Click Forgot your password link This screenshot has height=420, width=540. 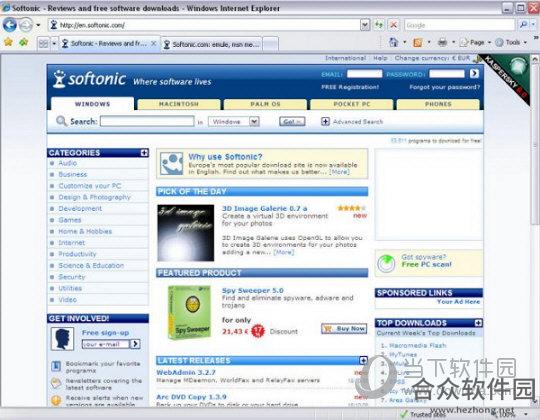[x=444, y=87]
